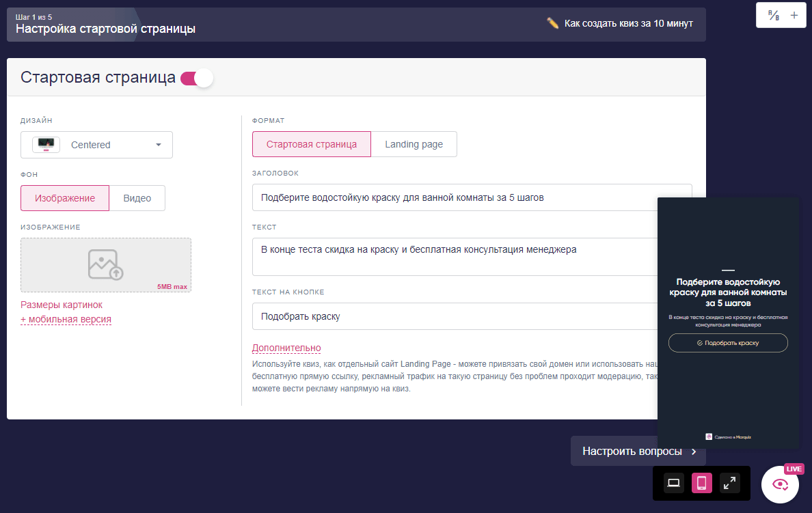This screenshot has height=513, width=812.
Task: Click the image upload placeholder icon
Action: point(106,264)
